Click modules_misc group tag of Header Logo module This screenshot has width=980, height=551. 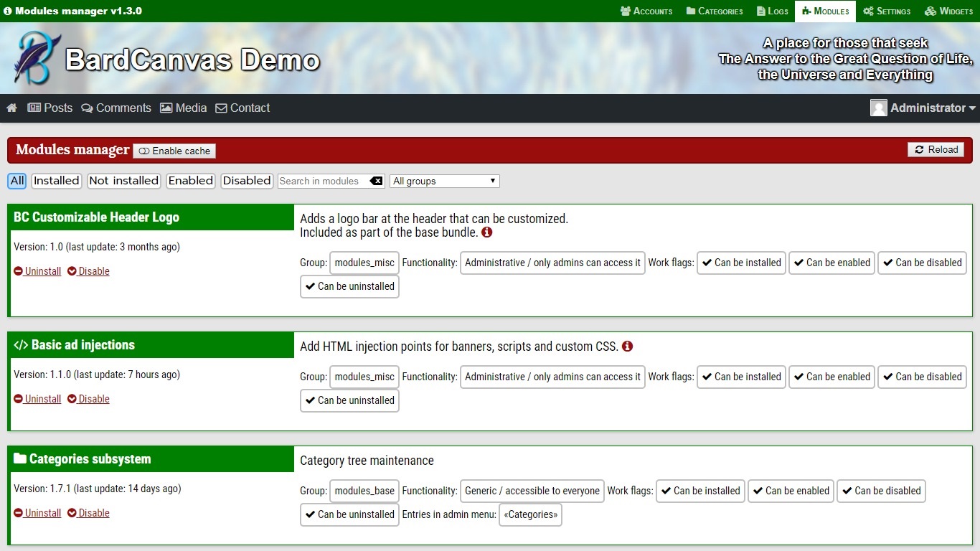[x=364, y=263]
